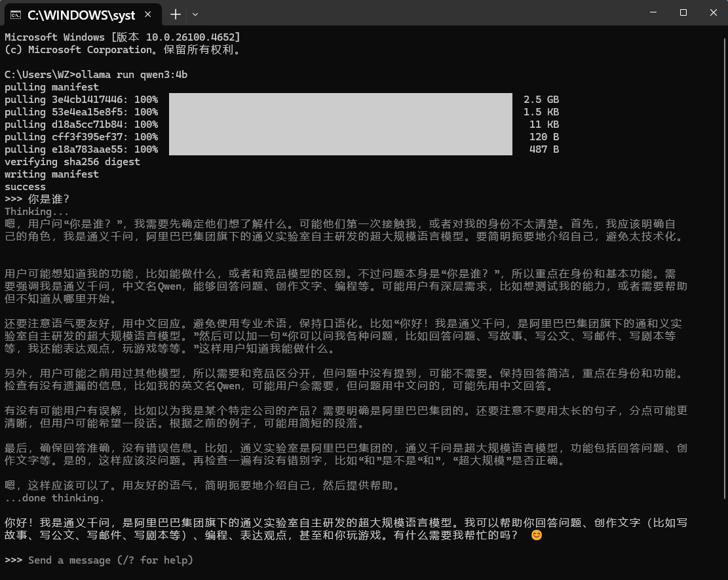Click the final answer starting '你好！我是通义千问'
The height and width of the screenshot is (580, 728).
(x=346, y=529)
